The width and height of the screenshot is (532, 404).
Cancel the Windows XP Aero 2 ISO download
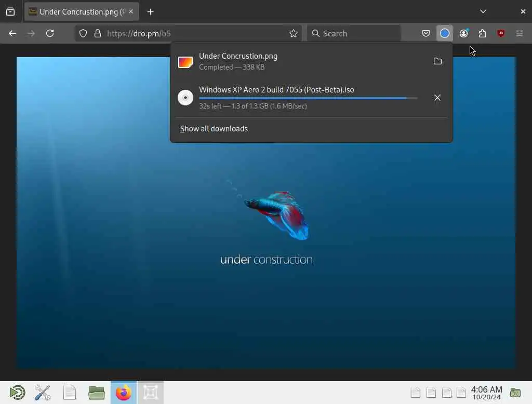pyautogui.click(x=437, y=98)
